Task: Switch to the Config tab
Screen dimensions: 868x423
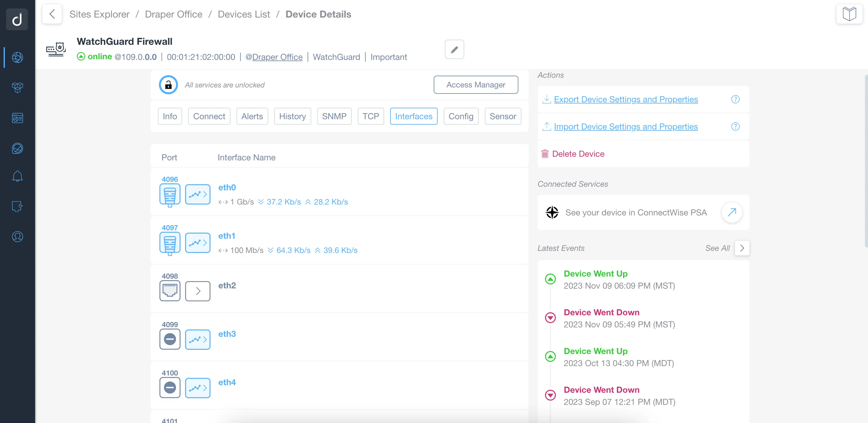Action: (461, 116)
